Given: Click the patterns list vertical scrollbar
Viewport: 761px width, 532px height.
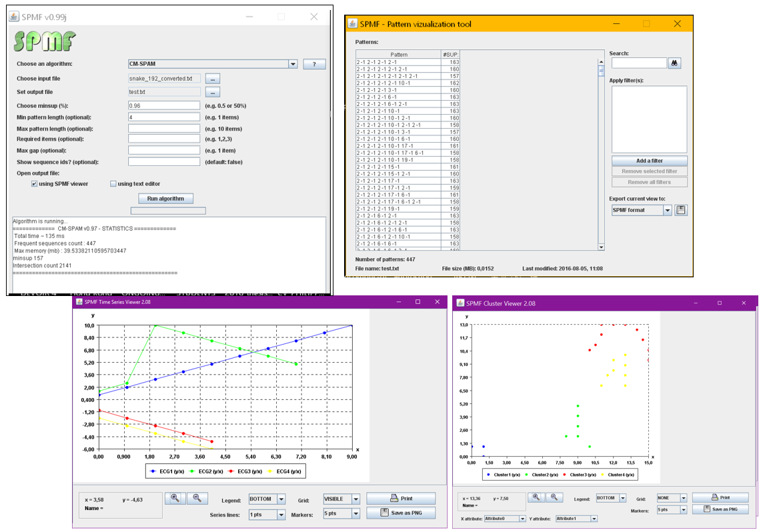Looking at the screenshot, I should point(601,154).
